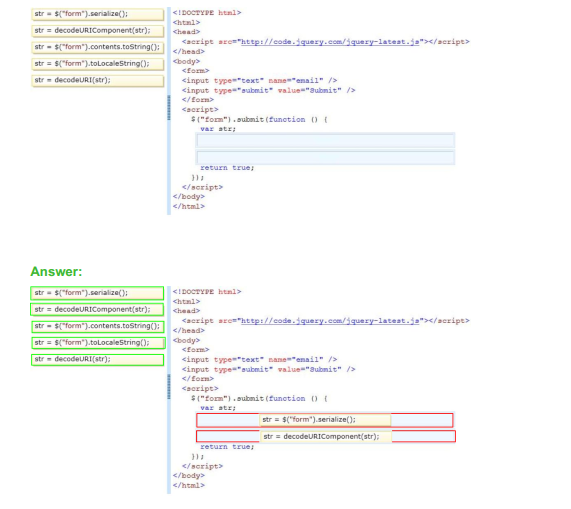The width and height of the screenshot is (571, 509).
Task: Click the top pane splitter grip
Action: (x=169, y=108)
